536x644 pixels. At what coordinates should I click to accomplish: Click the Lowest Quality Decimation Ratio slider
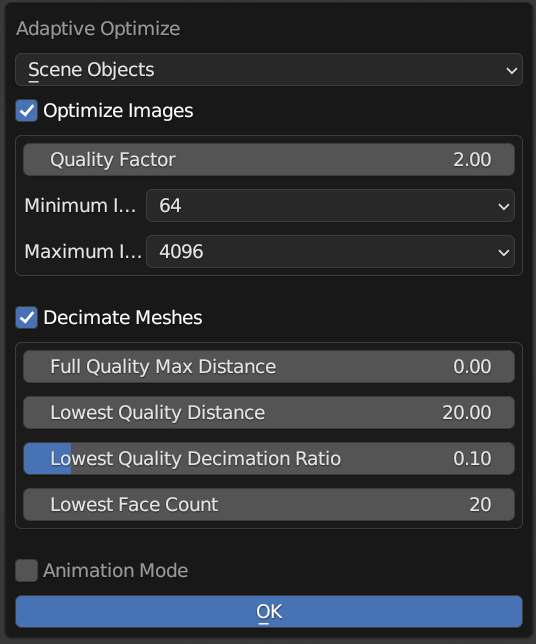(269, 458)
